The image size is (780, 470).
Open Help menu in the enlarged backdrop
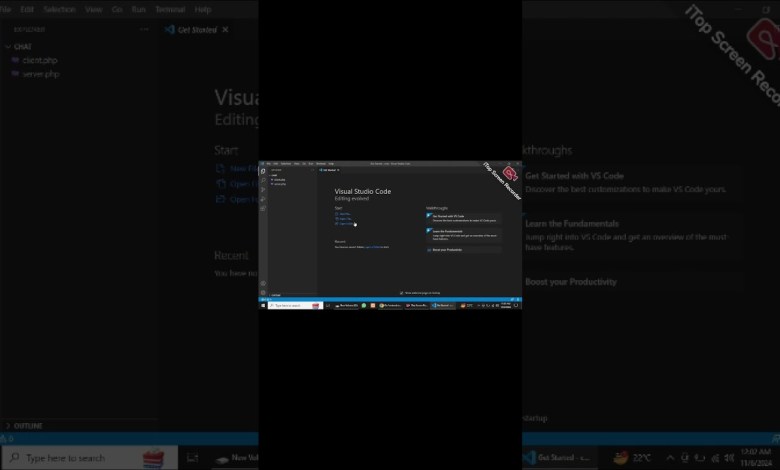(202, 9)
